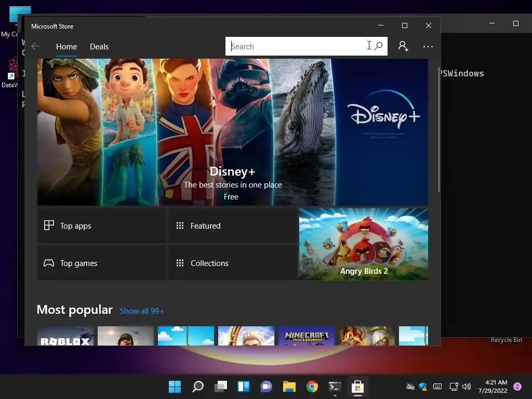Open the network status tray icon

[x=454, y=387]
